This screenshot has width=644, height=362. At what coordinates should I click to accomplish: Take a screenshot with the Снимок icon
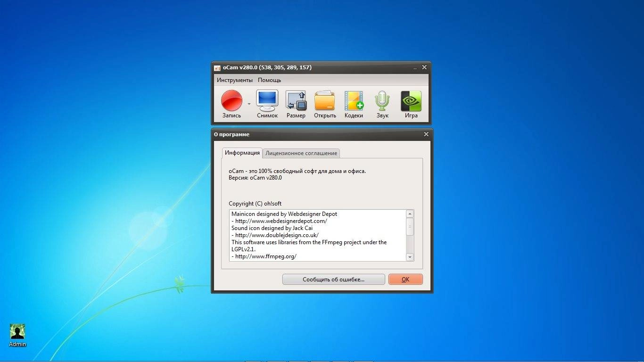click(267, 104)
